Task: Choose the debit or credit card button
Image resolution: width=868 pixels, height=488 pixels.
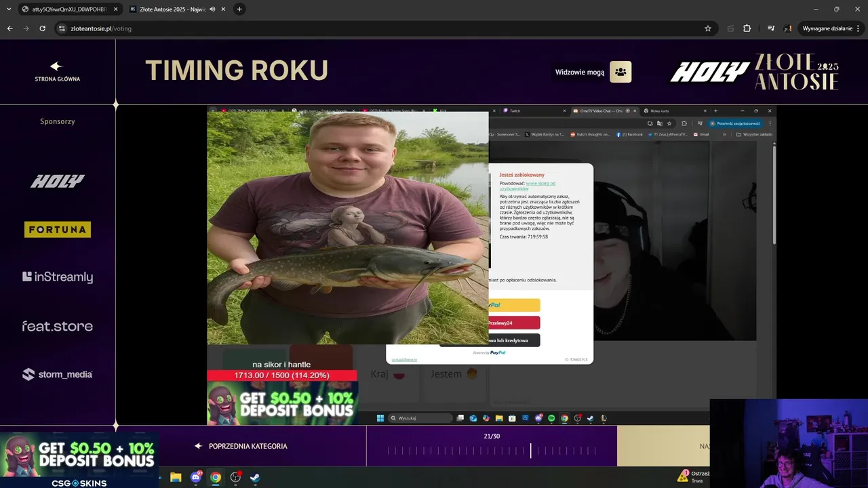Action: 514,340
